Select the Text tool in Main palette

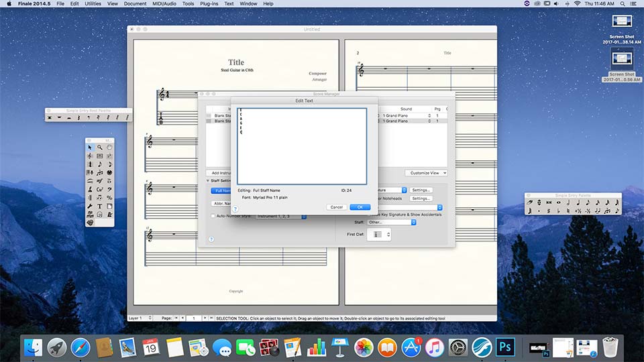[x=99, y=206]
